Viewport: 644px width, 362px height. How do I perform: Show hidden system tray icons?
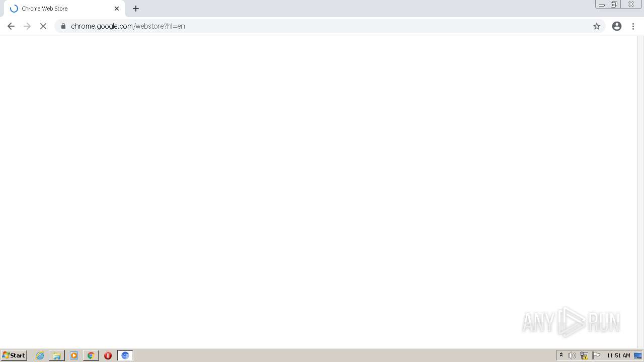pyautogui.click(x=561, y=355)
